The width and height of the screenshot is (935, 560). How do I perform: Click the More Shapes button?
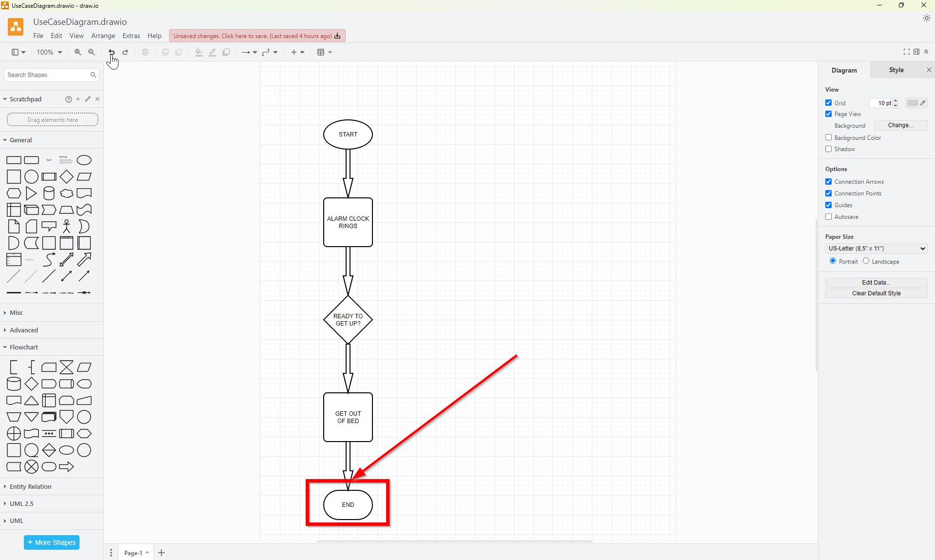coord(51,542)
